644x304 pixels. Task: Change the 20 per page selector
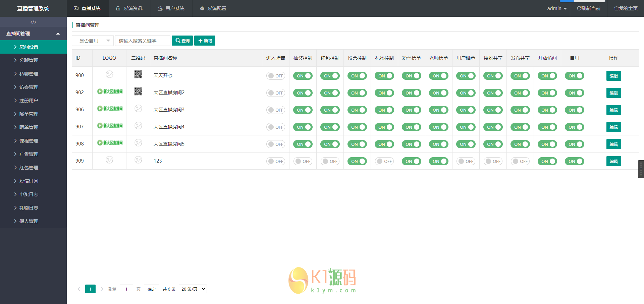click(193, 289)
